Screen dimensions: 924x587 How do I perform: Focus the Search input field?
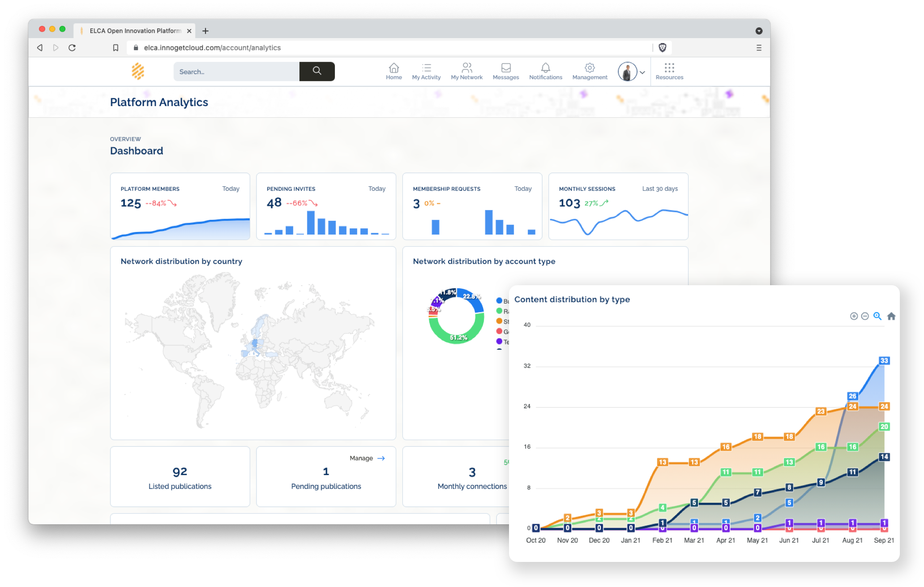point(236,72)
